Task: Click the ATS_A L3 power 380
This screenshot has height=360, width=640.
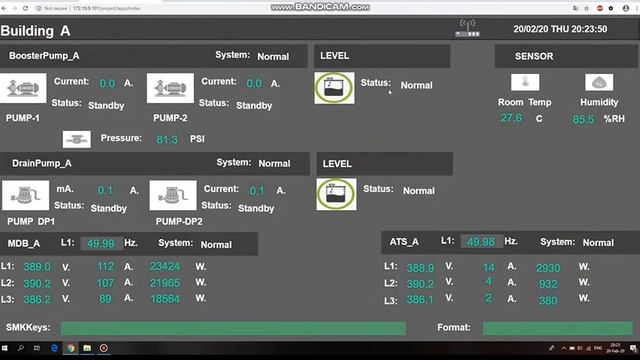Action: (x=548, y=301)
